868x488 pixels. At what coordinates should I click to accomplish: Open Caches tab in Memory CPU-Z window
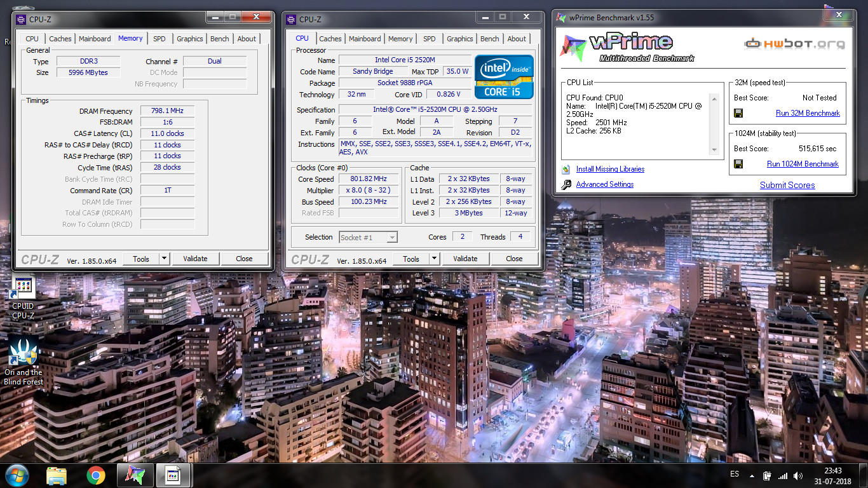pos(60,39)
